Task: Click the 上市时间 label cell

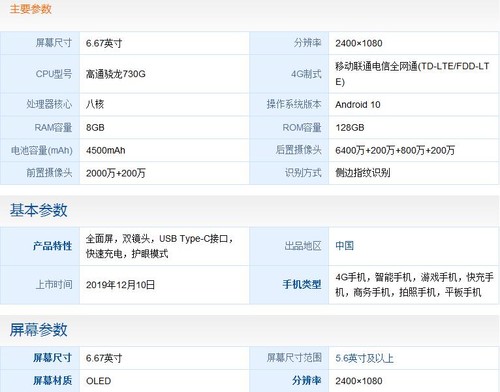Action: pyautogui.click(x=40, y=285)
